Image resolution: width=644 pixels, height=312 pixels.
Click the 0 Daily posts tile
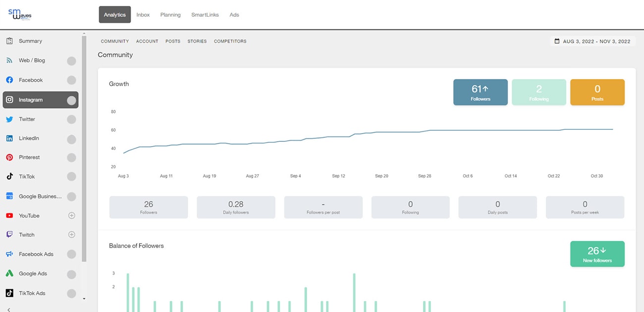point(498,207)
